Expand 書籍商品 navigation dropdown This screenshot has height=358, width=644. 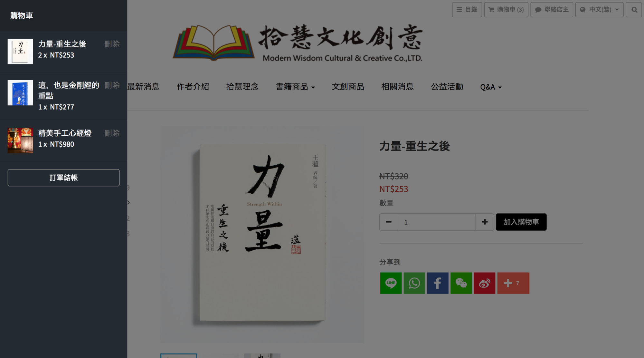[295, 87]
